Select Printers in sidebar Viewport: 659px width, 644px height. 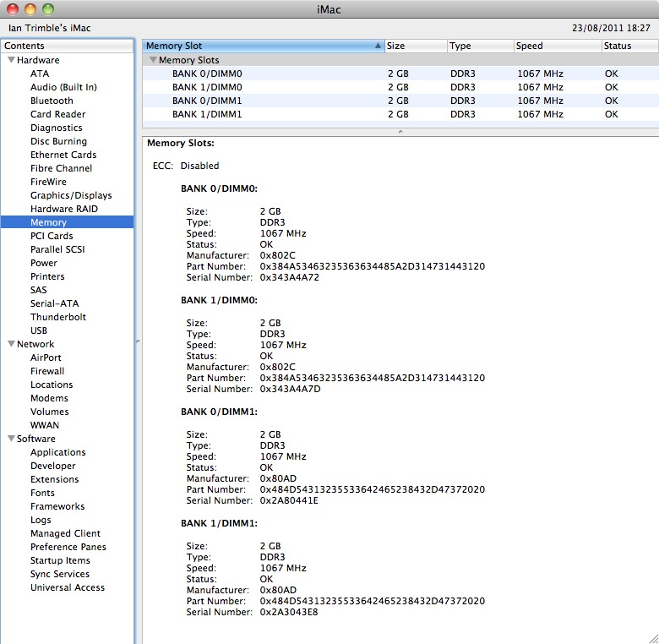[47, 276]
